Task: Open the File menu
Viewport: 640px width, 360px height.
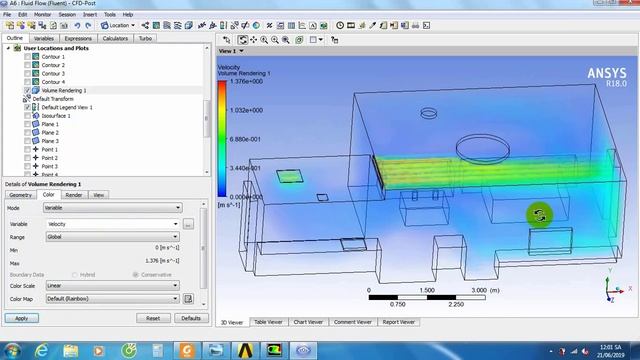Action: [x=7, y=14]
